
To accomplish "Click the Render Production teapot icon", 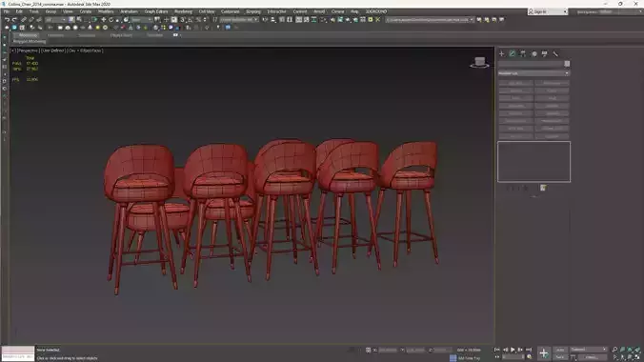I will [348, 19].
